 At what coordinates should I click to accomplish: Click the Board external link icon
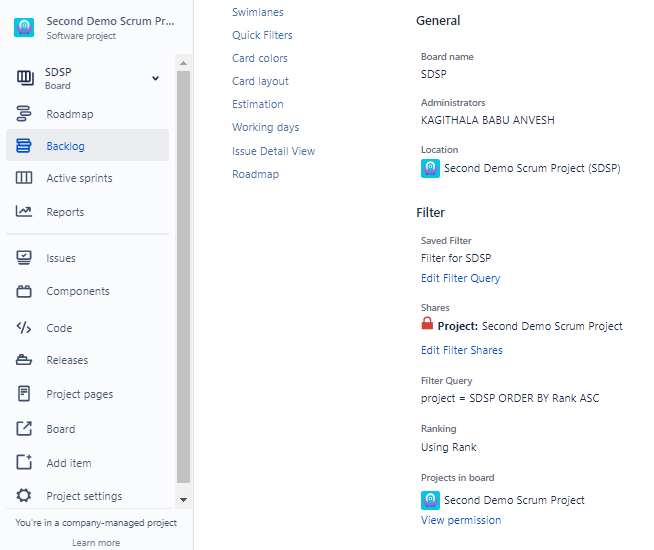24,429
